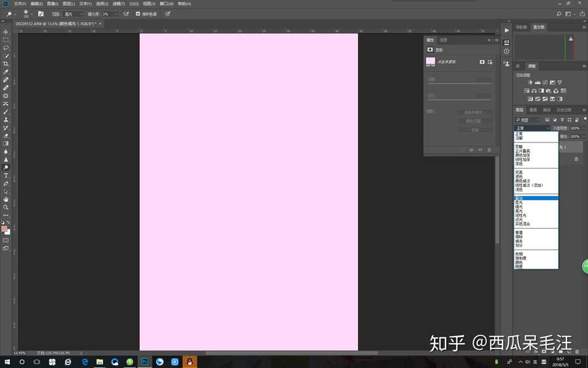Toggle the layer filter on/off switch

(585, 119)
